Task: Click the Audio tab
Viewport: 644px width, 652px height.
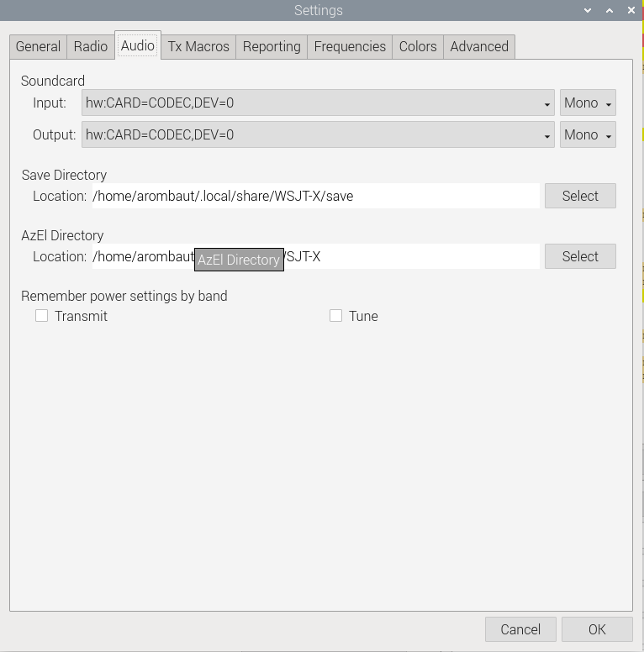Action: coord(138,45)
